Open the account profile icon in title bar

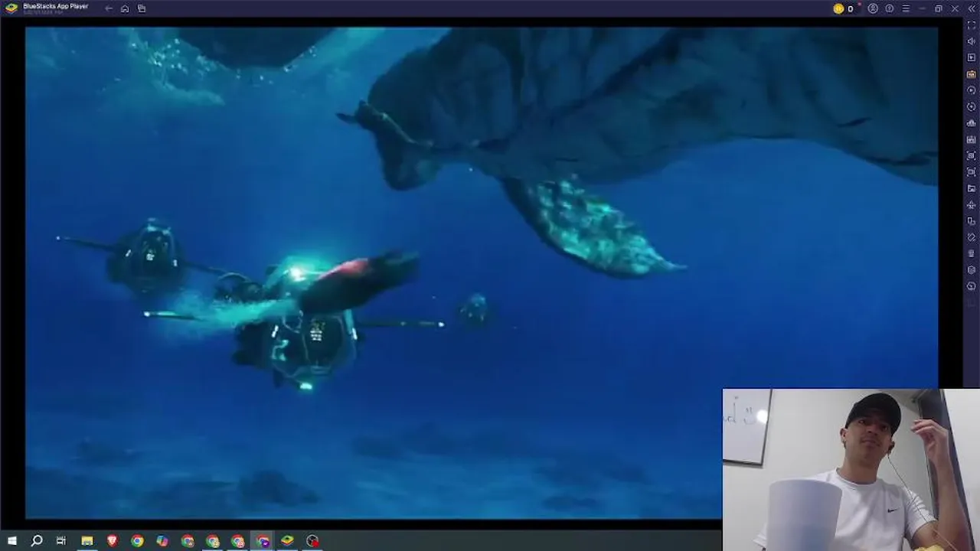(x=873, y=8)
